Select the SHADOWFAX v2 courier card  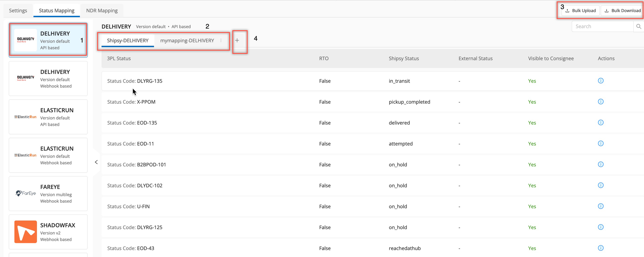48,232
